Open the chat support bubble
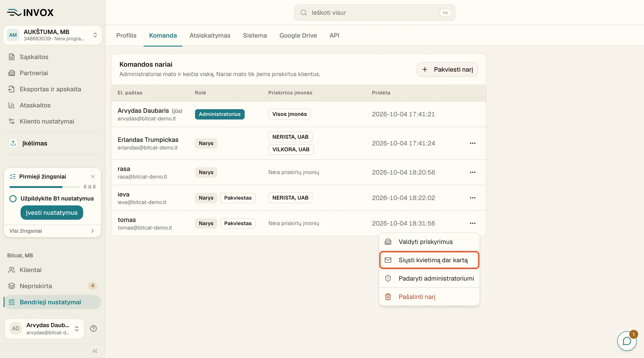The image size is (644, 358). click(x=627, y=341)
